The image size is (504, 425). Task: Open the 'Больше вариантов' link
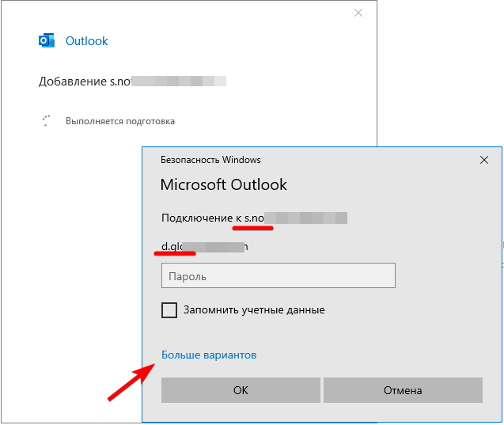pyautogui.click(x=209, y=355)
